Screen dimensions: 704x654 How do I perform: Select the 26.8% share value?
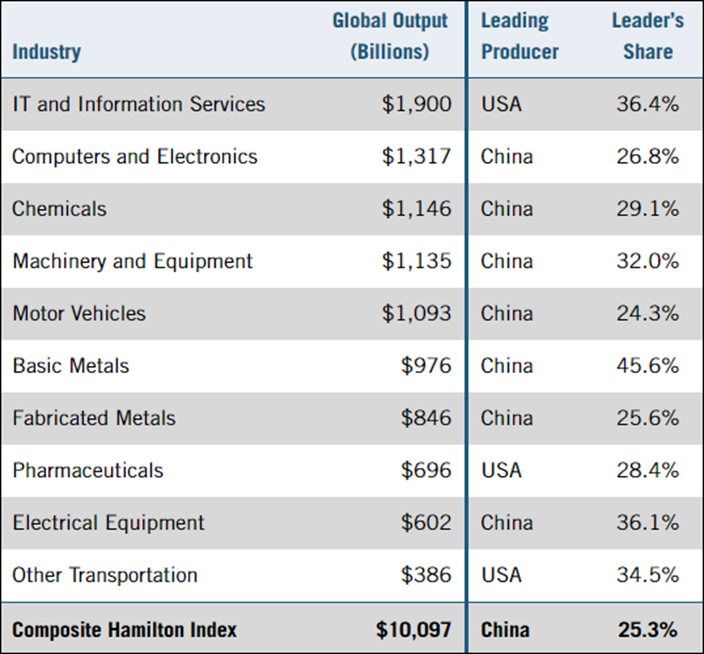pos(647,157)
